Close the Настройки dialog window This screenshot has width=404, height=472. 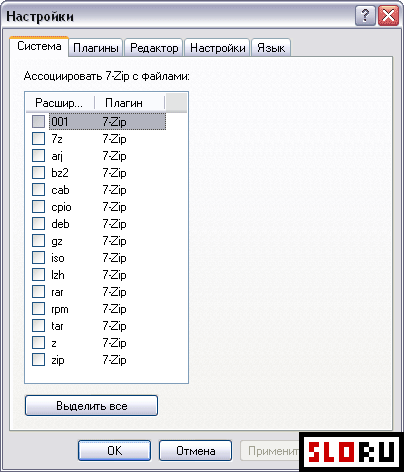[x=388, y=16]
